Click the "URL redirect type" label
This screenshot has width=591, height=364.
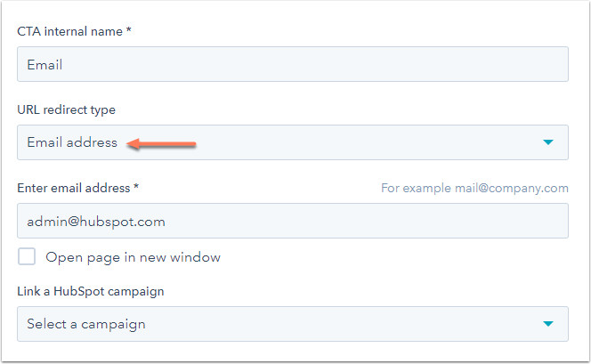pyautogui.click(x=66, y=109)
